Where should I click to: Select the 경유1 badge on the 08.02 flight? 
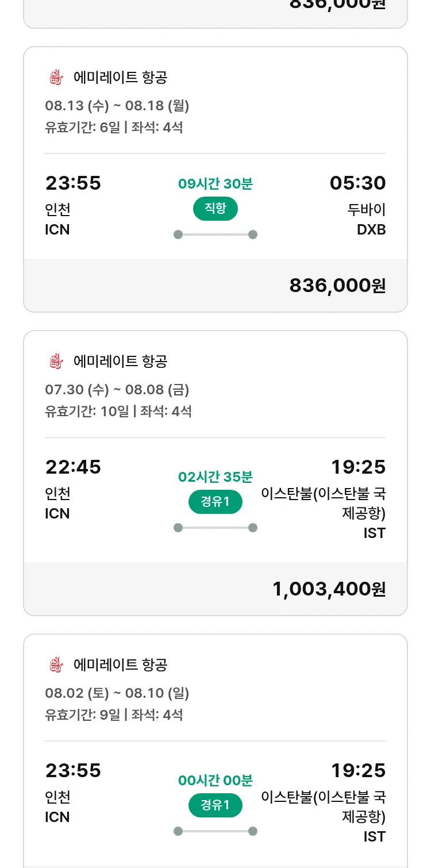[215, 805]
